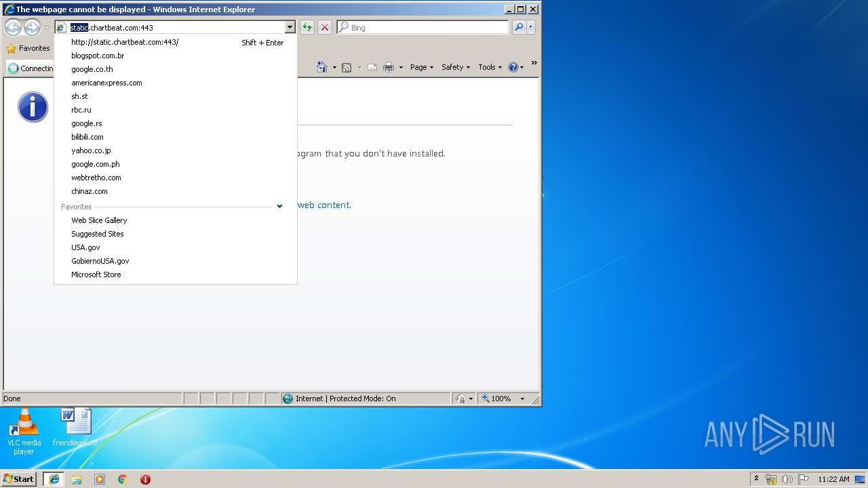Open the Favorites star button
Image resolution: width=868 pixels, height=488 pixels.
[x=28, y=48]
